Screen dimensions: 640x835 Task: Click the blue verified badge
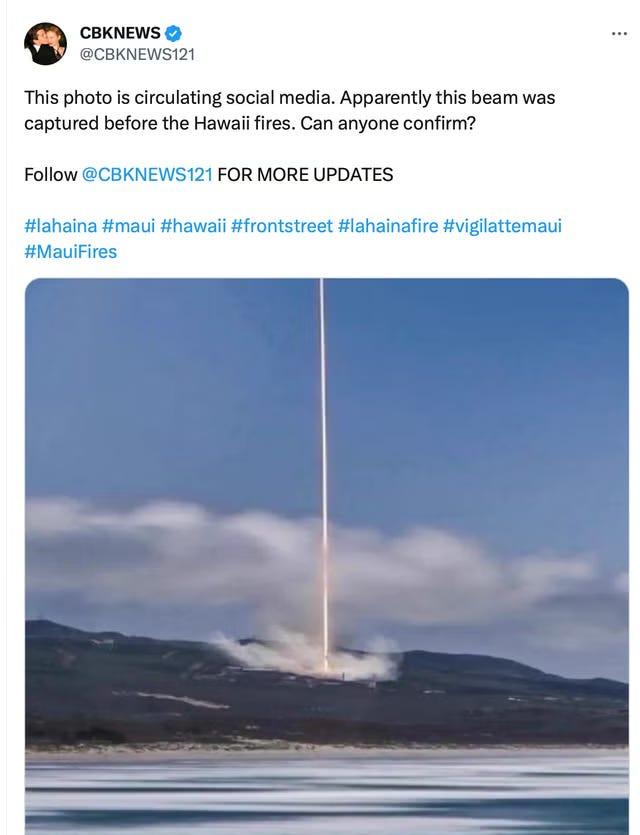point(173,33)
